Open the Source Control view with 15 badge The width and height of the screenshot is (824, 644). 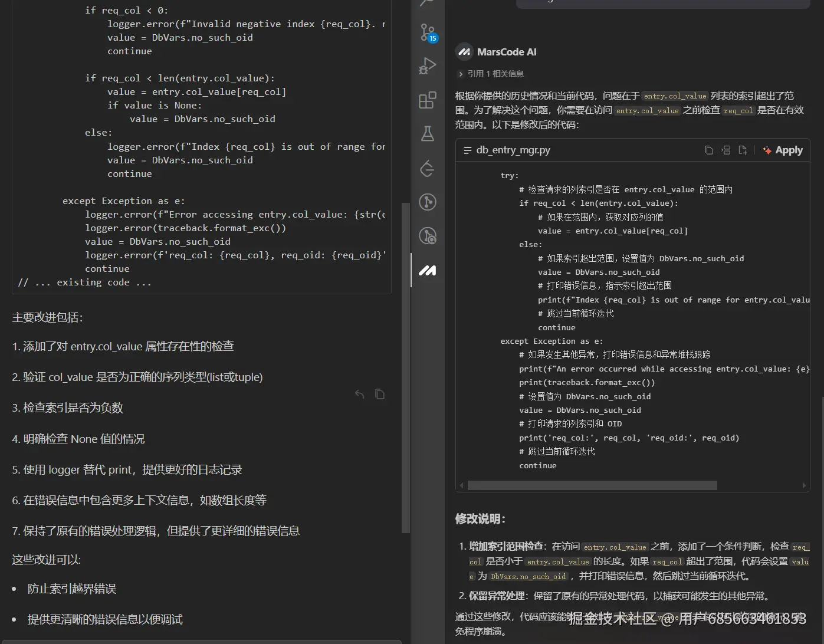point(428,32)
